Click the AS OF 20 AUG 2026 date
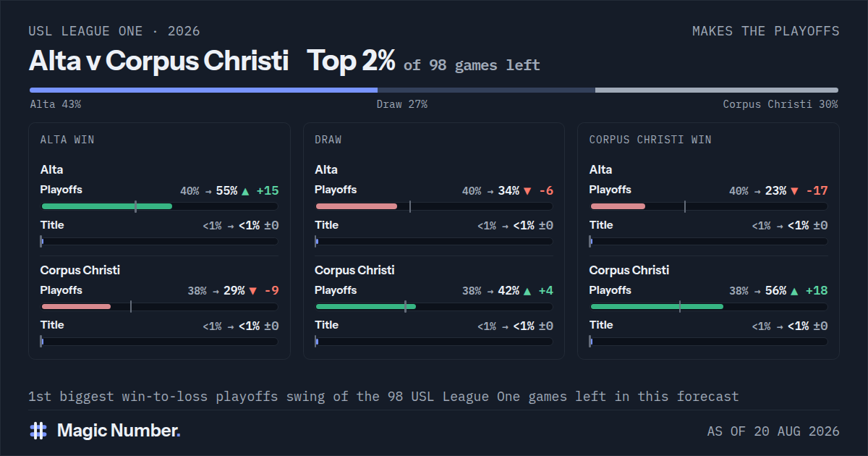This screenshot has width=868, height=456. click(x=773, y=431)
